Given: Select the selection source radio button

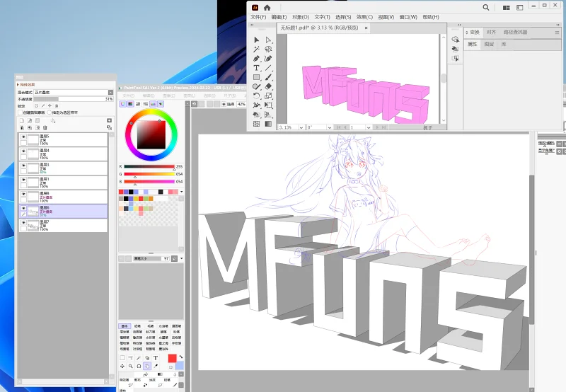Looking at the screenshot, I should [x=50, y=113].
